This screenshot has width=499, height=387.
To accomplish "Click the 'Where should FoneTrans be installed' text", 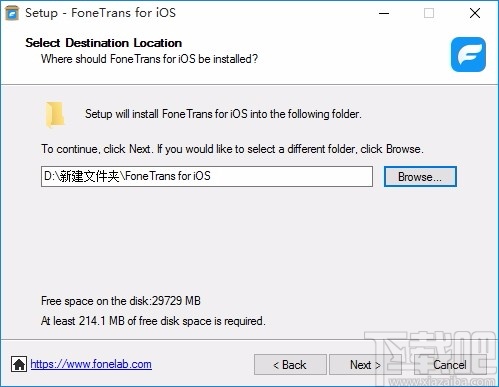I will tap(149, 59).
